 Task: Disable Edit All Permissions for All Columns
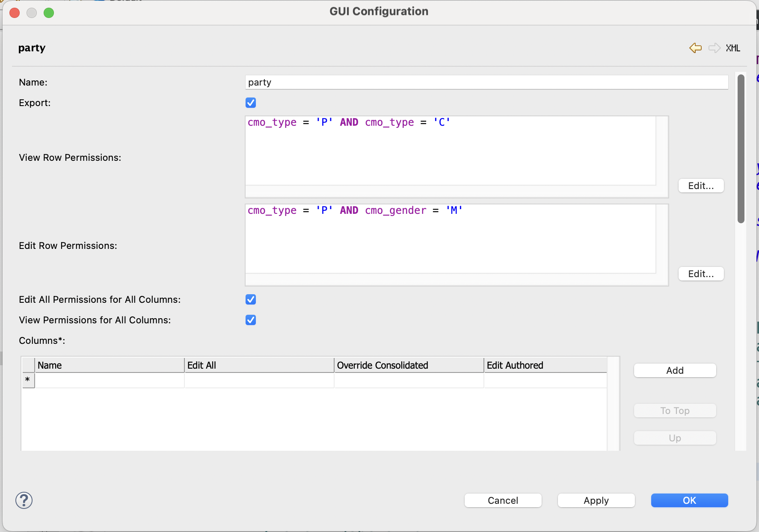point(251,299)
